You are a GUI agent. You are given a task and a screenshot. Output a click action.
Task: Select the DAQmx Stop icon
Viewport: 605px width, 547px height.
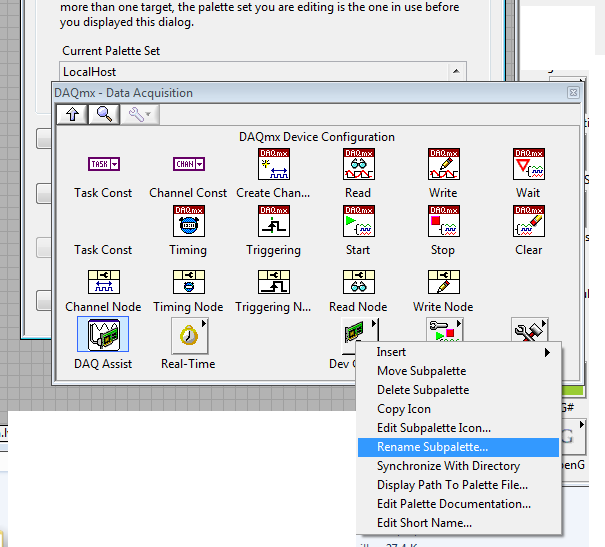444,221
